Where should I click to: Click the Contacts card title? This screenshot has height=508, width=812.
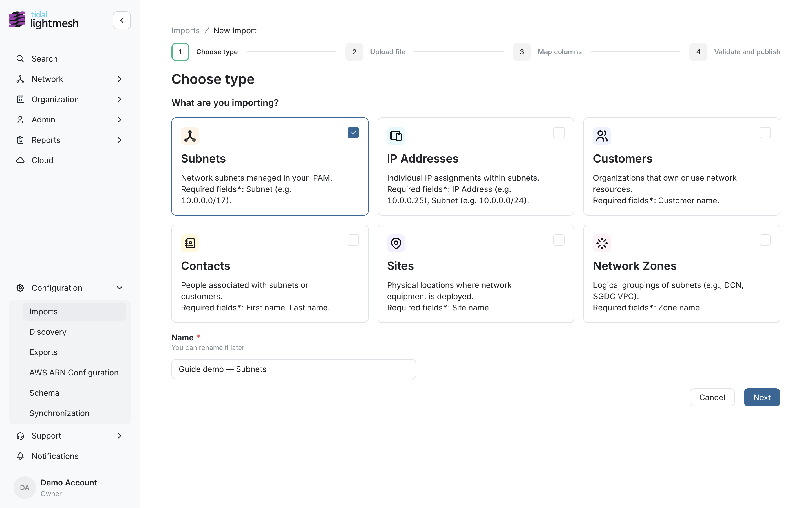[205, 266]
